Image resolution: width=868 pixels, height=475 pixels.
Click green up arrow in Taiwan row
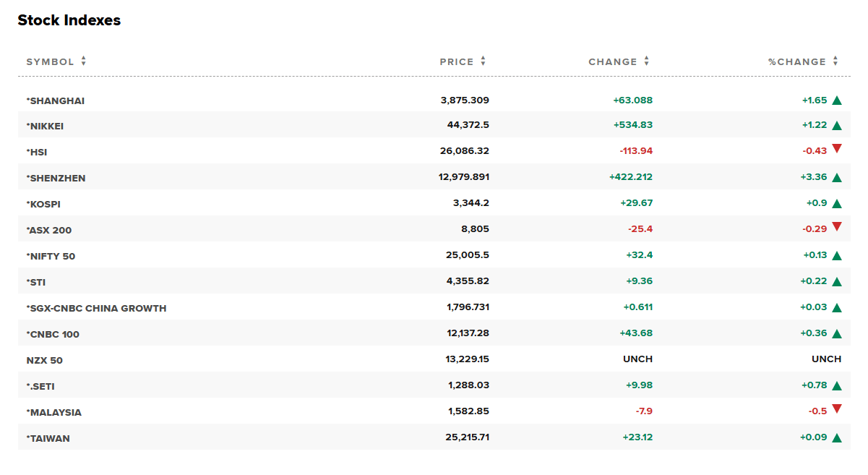pos(837,437)
